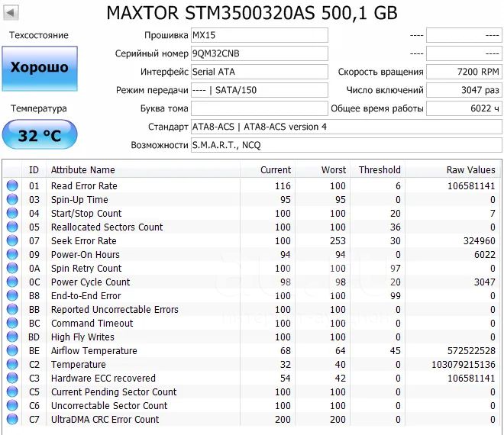The width and height of the screenshot is (504, 435).
Task: Click current value 200 for UltraDMA CRC Error
Action: click(x=283, y=419)
